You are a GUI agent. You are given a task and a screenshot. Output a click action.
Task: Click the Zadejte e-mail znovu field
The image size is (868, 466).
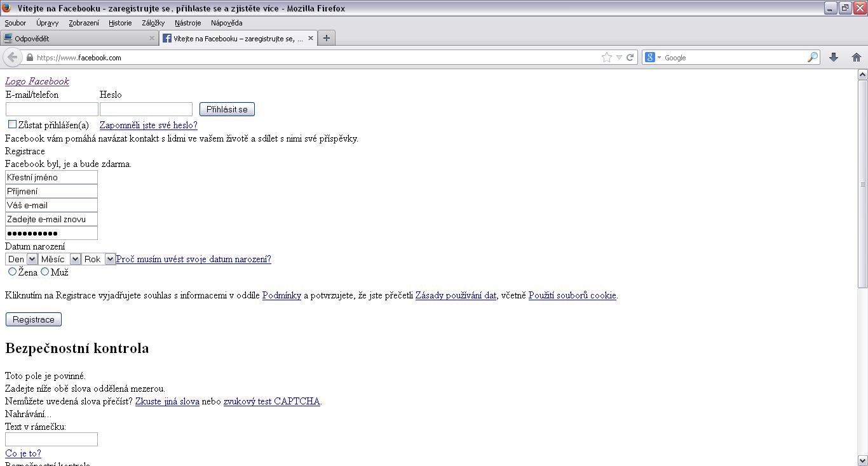pyautogui.click(x=51, y=219)
